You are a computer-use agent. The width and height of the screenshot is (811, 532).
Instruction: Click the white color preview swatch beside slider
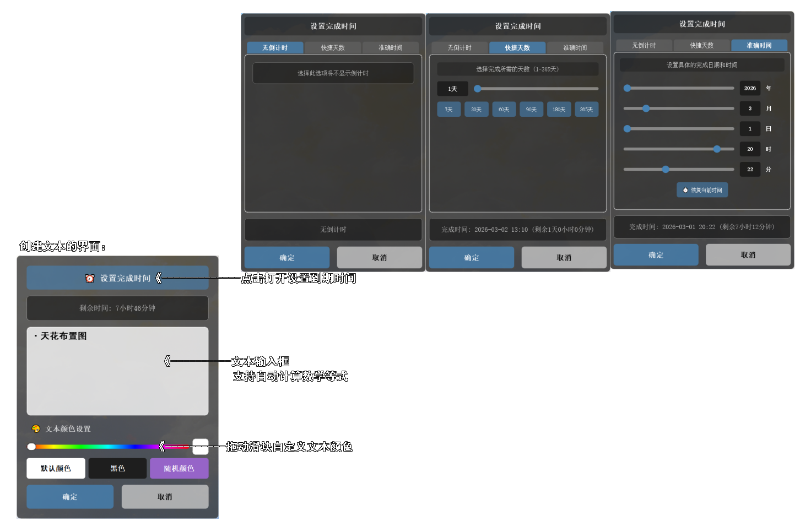[201, 447]
